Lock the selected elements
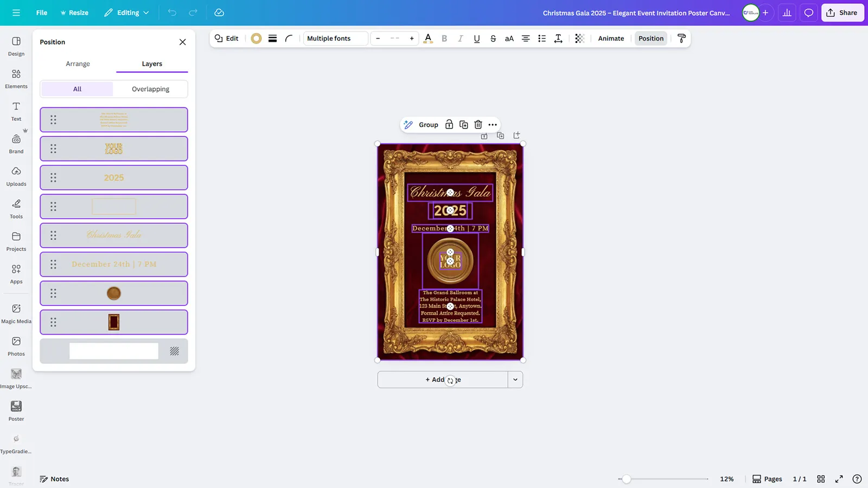The height and width of the screenshot is (488, 868). pyautogui.click(x=449, y=125)
